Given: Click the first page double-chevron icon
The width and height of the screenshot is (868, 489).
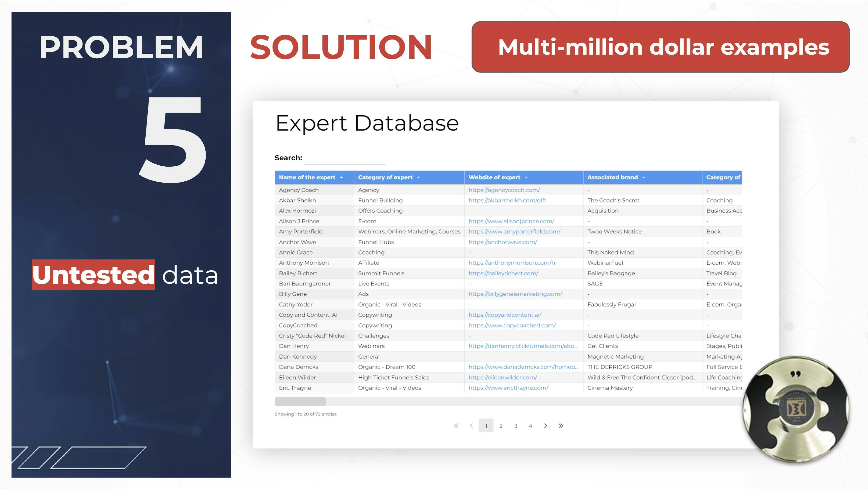Looking at the screenshot, I should click(x=456, y=426).
